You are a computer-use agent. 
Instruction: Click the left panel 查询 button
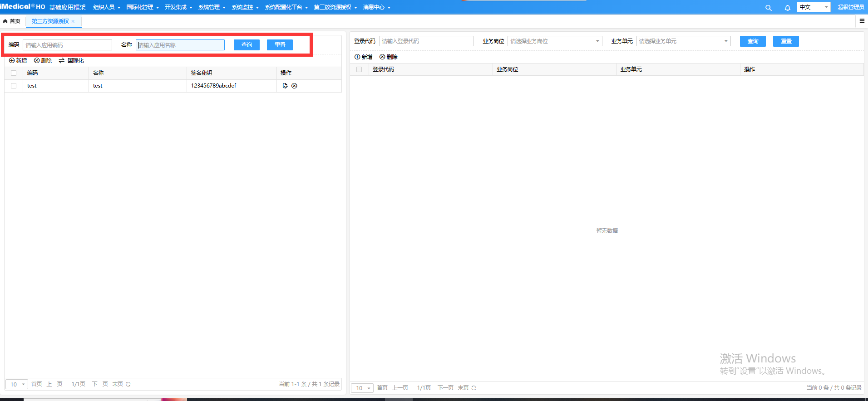tap(247, 45)
